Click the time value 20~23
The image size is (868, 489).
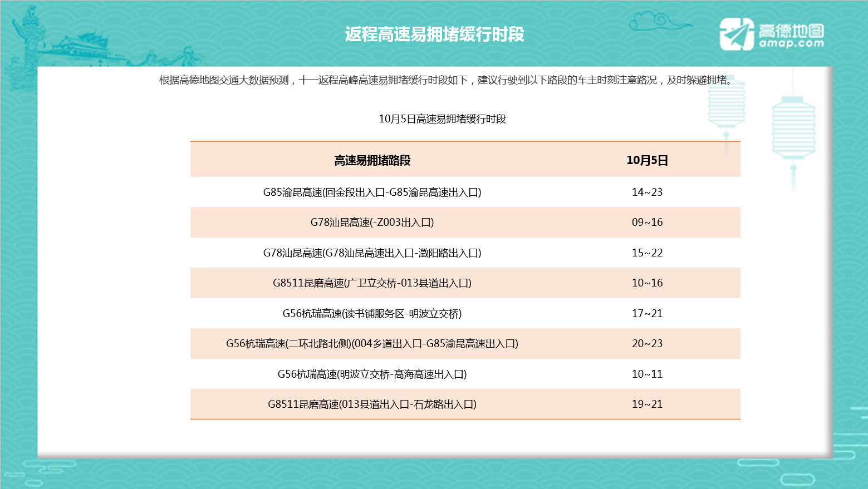click(647, 344)
